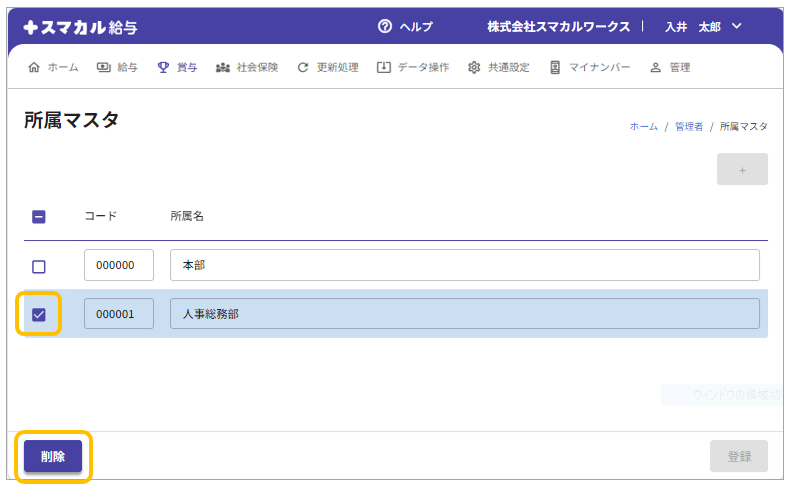Click the 賞与 trophy icon
This screenshot has width=792, height=490.
163,67
